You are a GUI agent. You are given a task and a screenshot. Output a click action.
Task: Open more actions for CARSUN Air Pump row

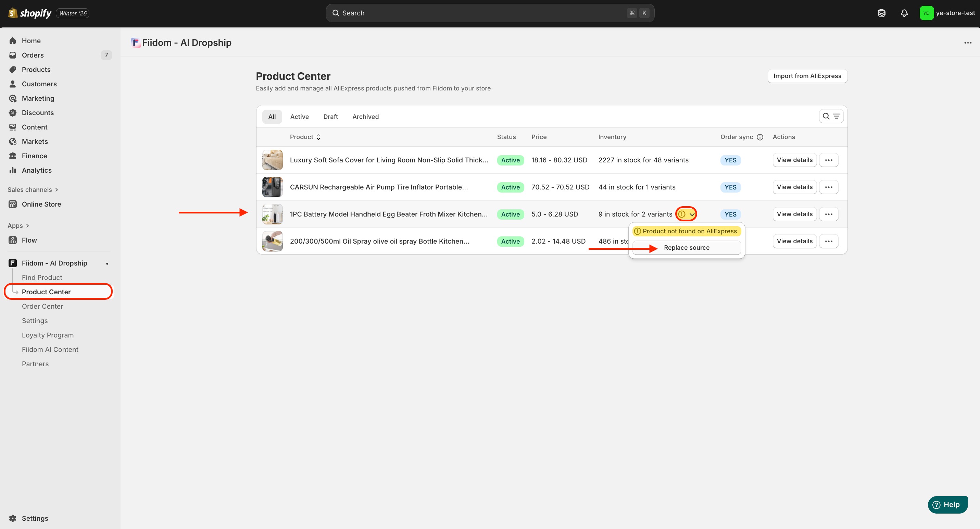[828, 187]
